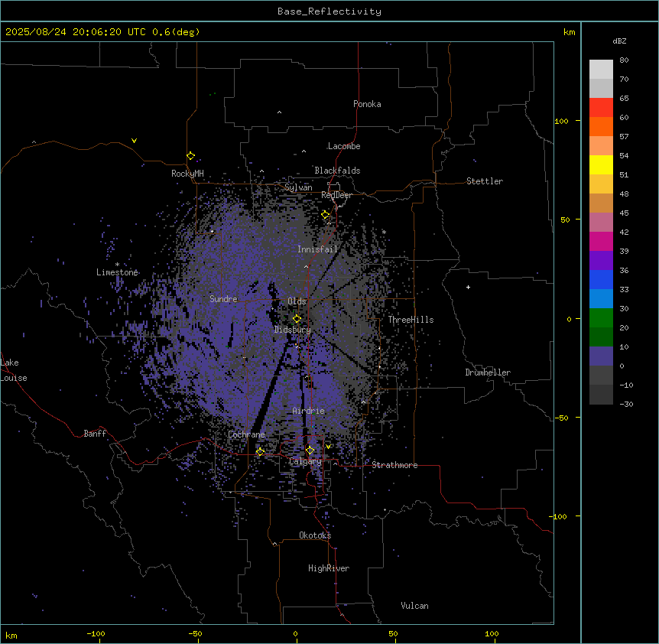The height and width of the screenshot is (644, 659).
Task: Click the 50 tick on horizontal axis
Action: tap(393, 633)
